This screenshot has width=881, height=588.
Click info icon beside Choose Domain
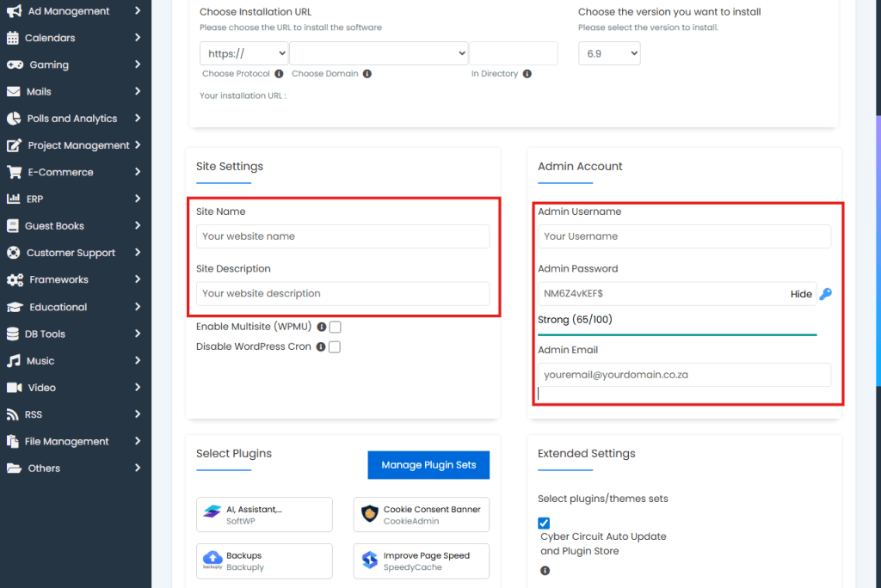(x=367, y=74)
